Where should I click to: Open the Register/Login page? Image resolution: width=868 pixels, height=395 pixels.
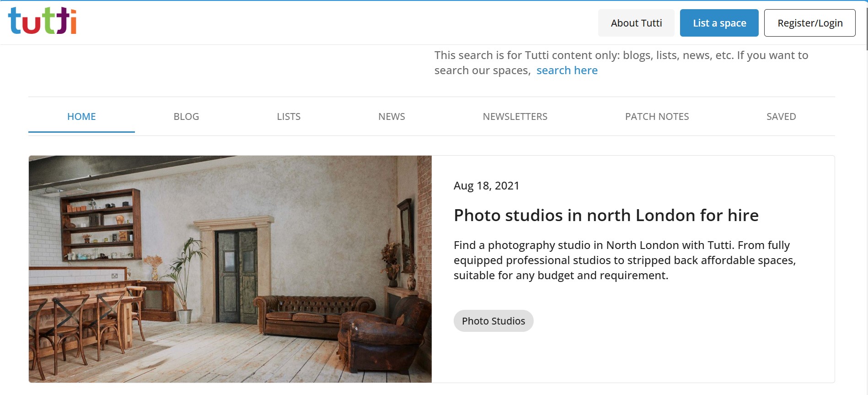[x=809, y=23]
